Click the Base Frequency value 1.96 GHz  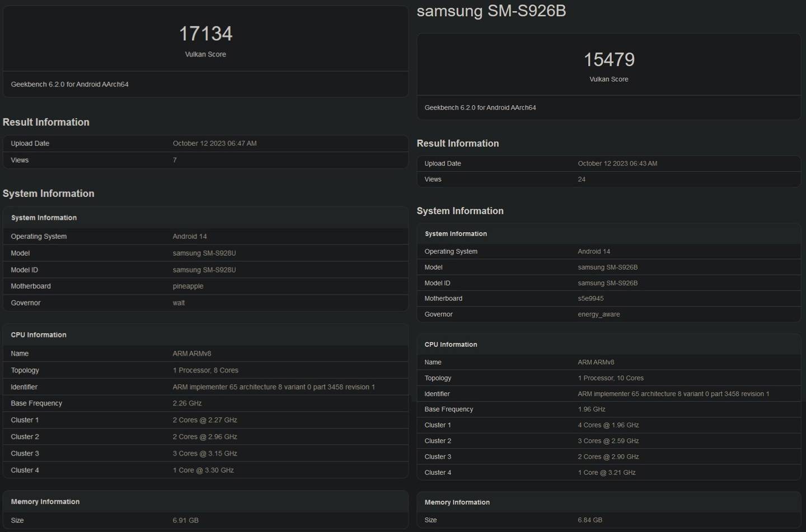(592, 409)
